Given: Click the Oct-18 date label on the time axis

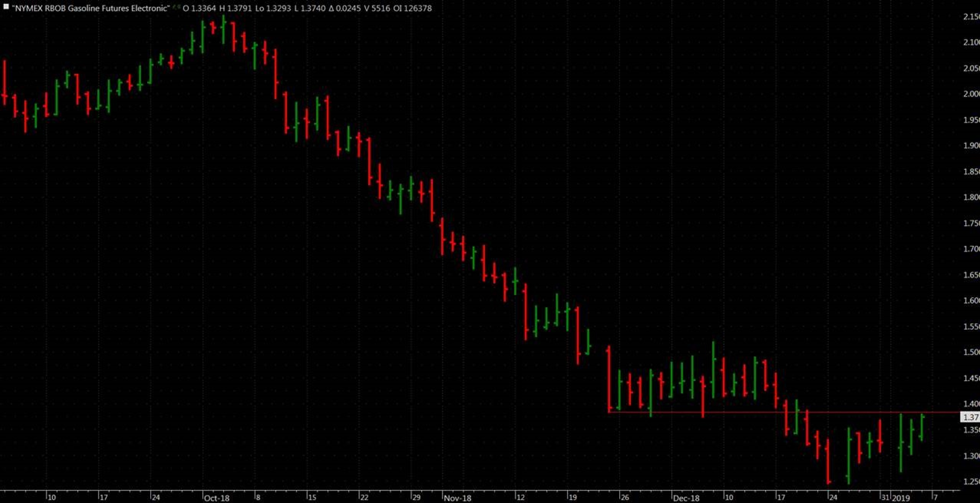Looking at the screenshot, I should coord(216,498).
